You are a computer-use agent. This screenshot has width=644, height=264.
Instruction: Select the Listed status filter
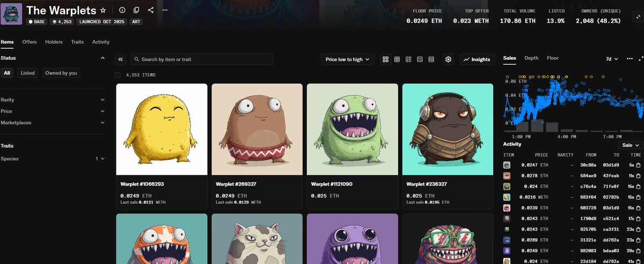click(27, 73)
